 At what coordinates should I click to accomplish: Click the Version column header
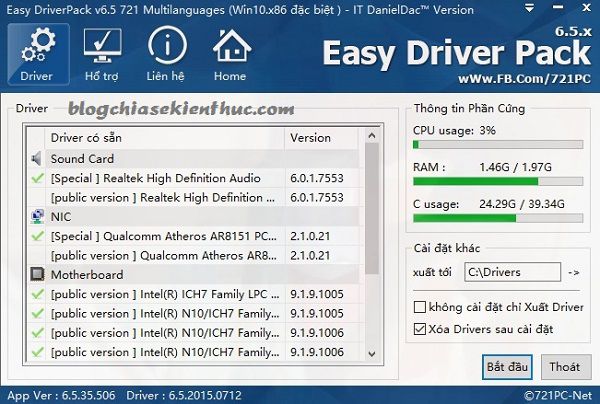(321, 138)
